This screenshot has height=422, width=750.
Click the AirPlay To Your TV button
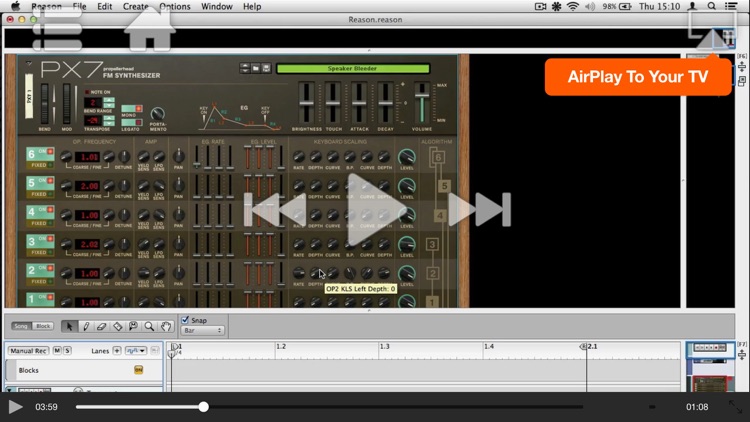638,77
